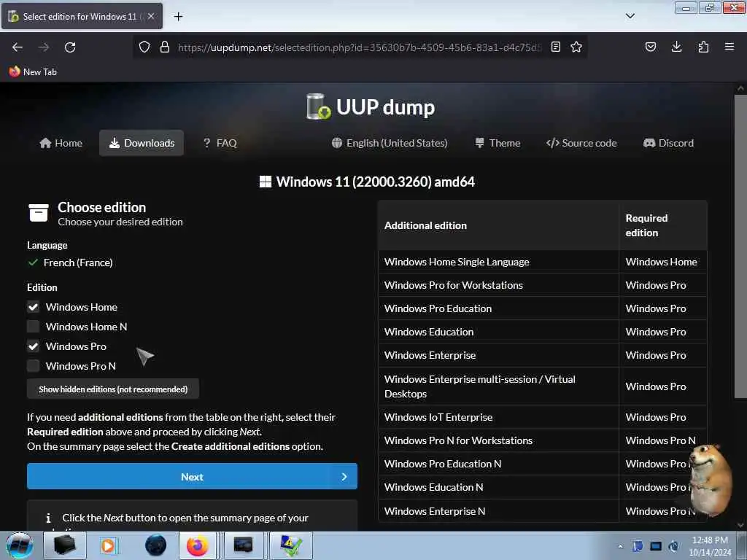This screenshot has height=560, width=747.
Task: Click Windows Pro N for Workstations cell
Action: point(498,440)
